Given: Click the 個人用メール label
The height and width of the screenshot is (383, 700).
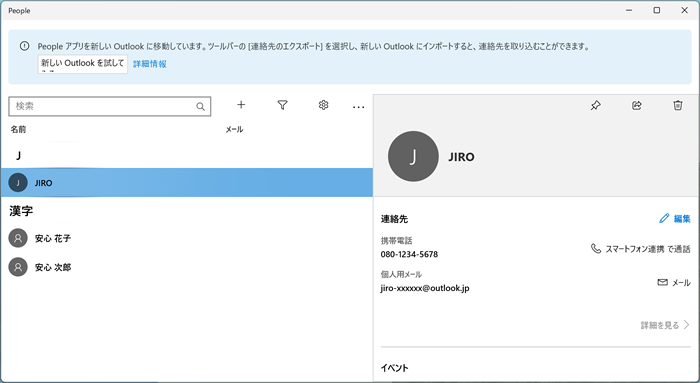Looking at the screenshot, I should (x=401, y=274).
